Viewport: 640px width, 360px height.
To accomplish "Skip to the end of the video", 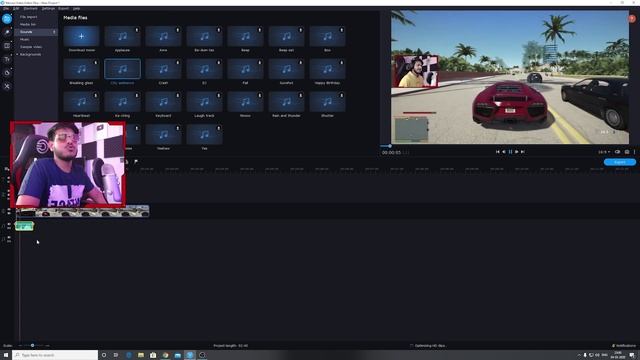I will [523, 152].
